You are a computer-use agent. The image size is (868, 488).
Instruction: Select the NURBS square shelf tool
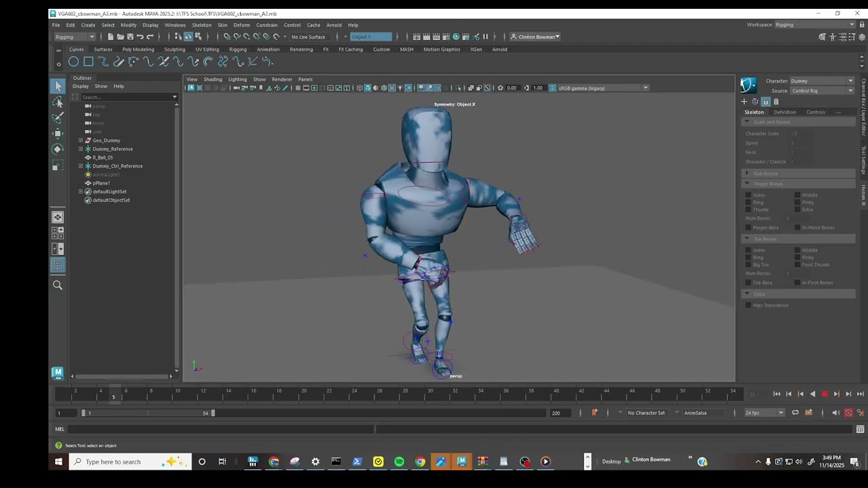click(x=88, y=62)
